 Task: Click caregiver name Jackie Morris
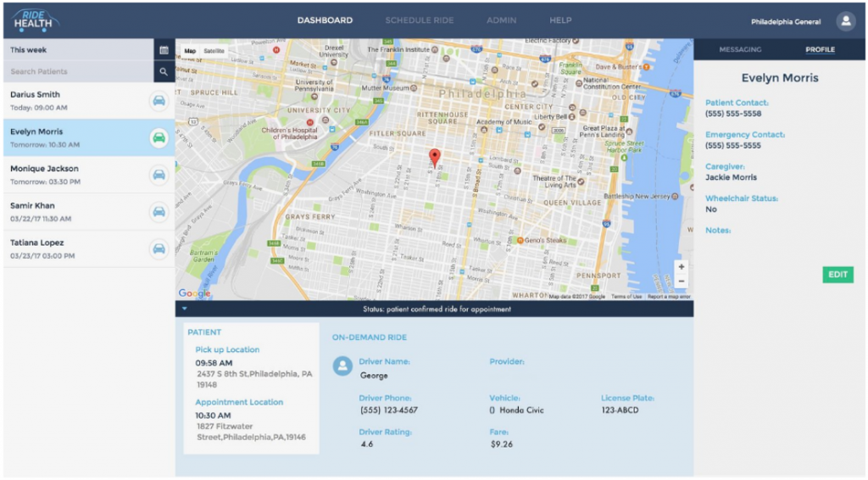point(731,178)
